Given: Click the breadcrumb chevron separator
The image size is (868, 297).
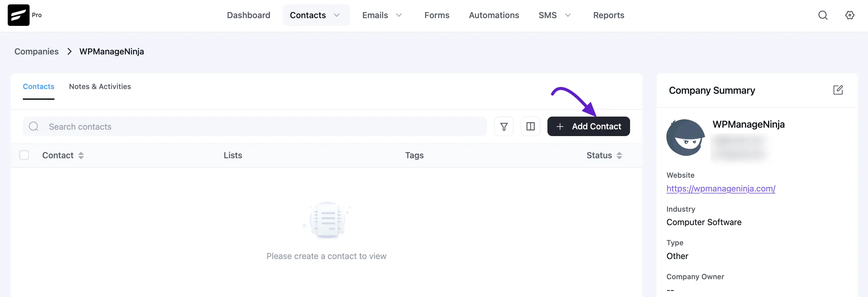Looking at the screenshot, I should [x=70, y=51].
